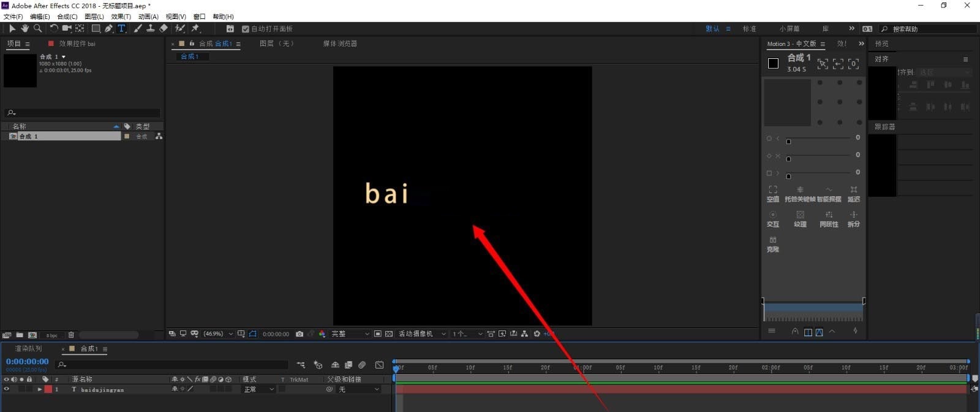
Task: Click the delete trash icon in project panel
Action: coord(71,335)
